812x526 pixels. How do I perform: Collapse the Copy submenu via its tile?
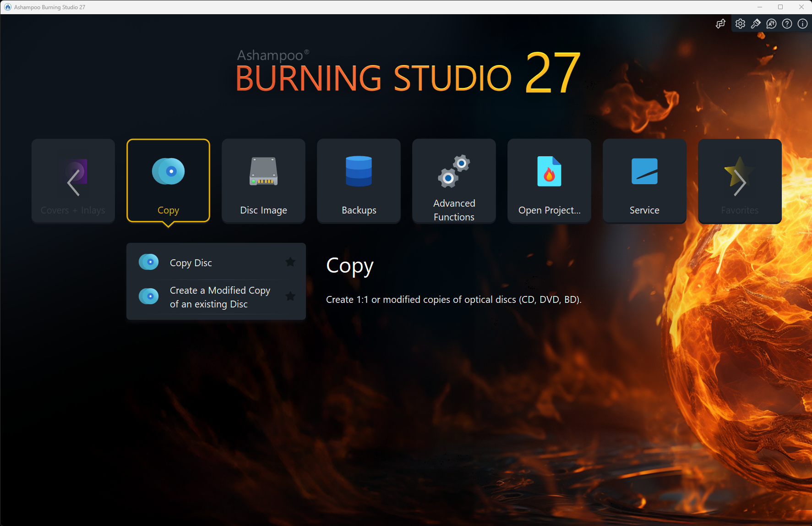coord(168,181)
